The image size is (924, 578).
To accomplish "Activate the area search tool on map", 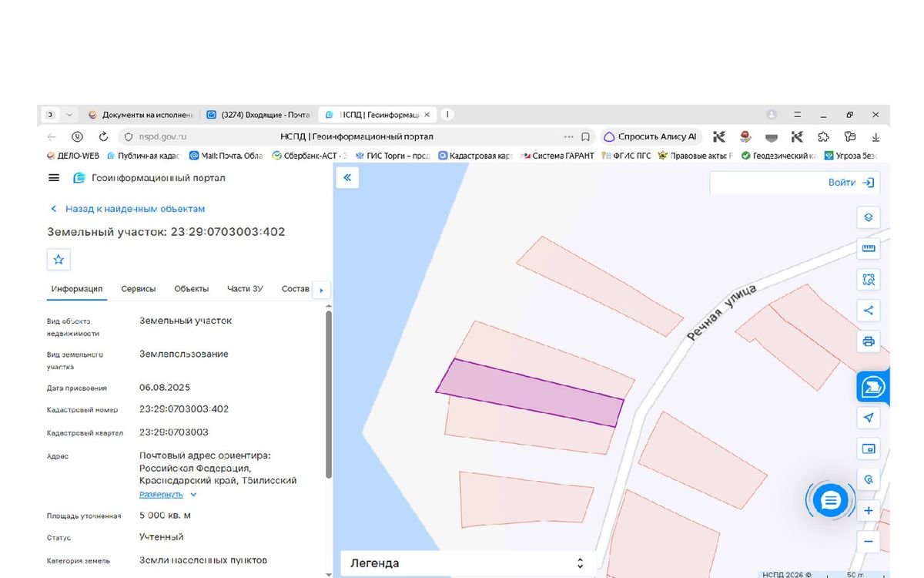I will click(x=869, y=280).
